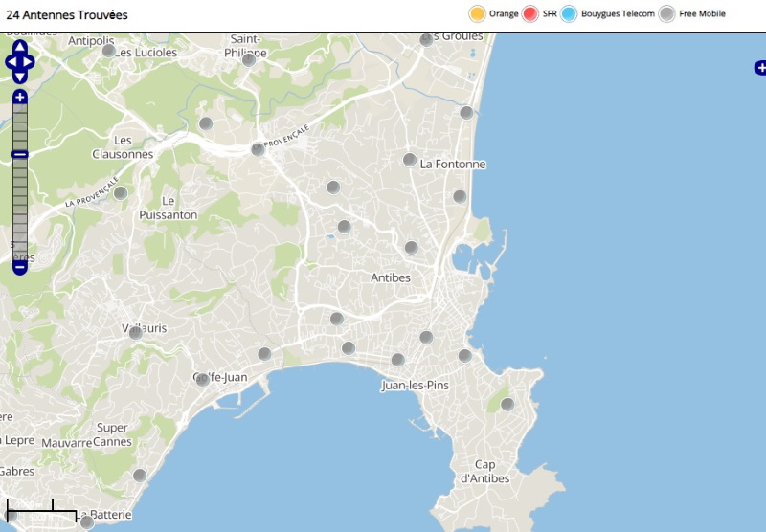The image size is (766, 532).
Task: Expand the layer switcher plus at right edge
Action: point(760,68)
